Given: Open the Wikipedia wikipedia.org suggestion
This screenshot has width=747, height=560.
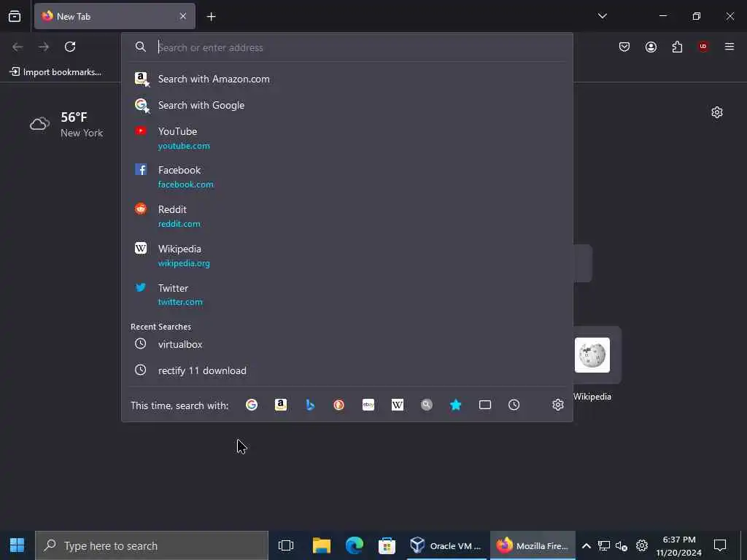Looking at the screenshot, I should (x=347, y=256).
